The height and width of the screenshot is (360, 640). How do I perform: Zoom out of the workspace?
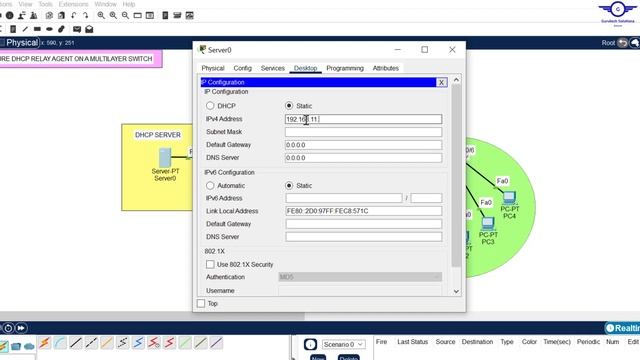(125, 16)
